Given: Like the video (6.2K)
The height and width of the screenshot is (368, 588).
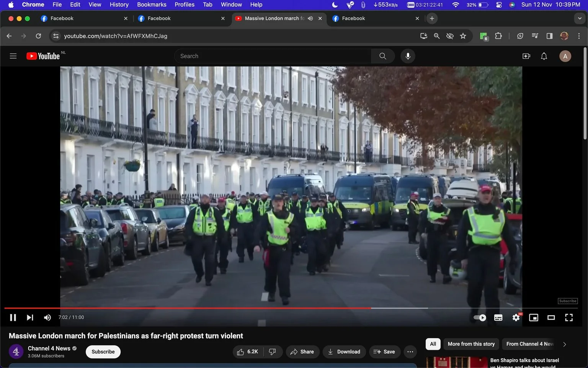Looking at the screenshot, I should [x=248, y=352].
